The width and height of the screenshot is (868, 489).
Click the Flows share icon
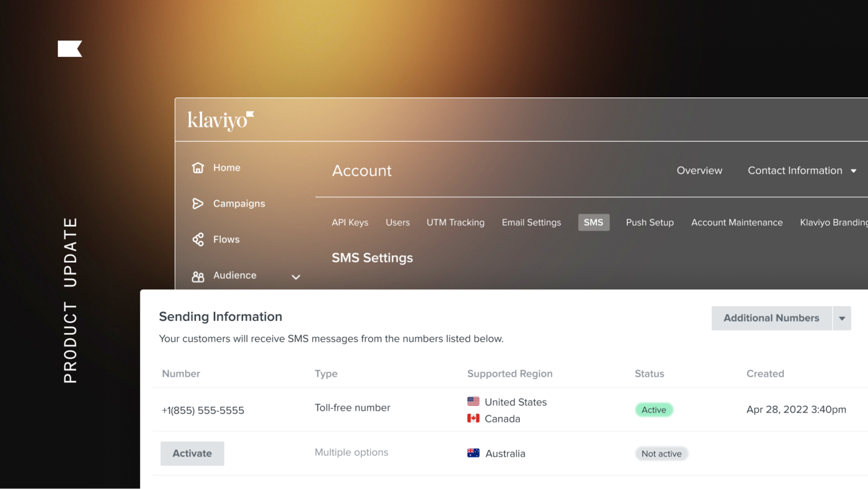click(198, 240)
